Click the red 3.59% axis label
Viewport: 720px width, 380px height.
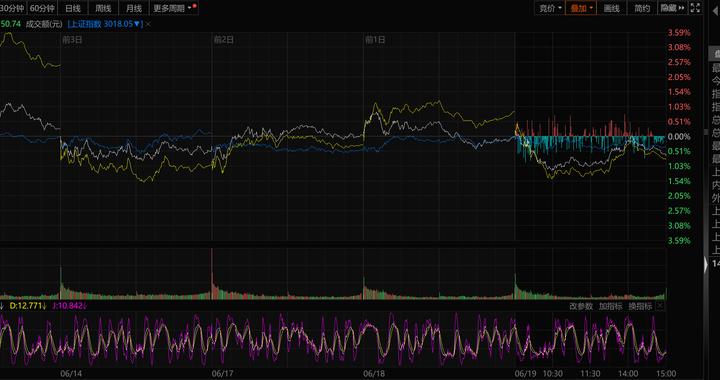(x=680, y=33)
